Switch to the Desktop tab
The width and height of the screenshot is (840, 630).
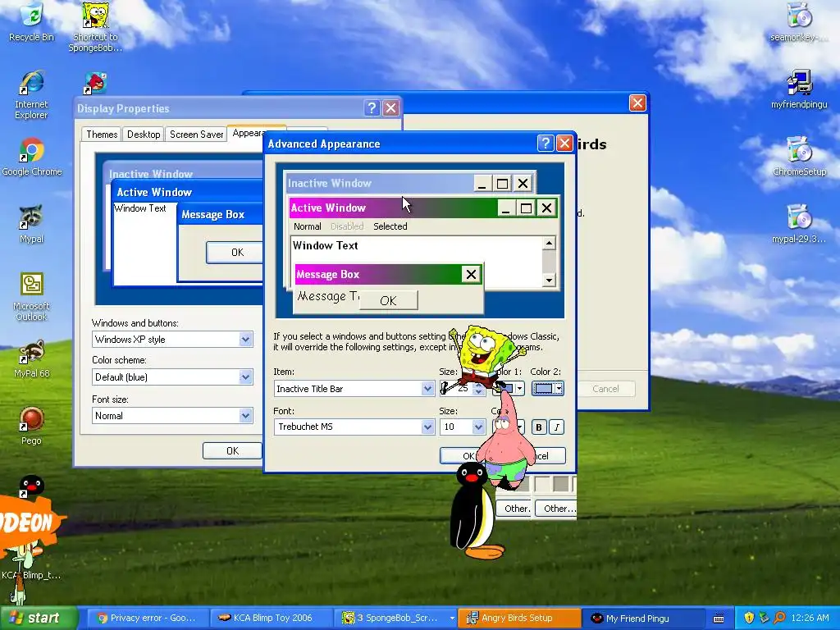144,134
